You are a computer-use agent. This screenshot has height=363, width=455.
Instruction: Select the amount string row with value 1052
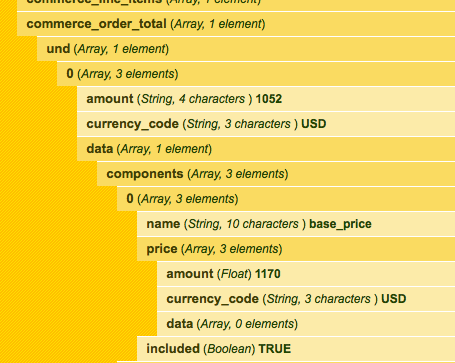[x=266, y=99]
